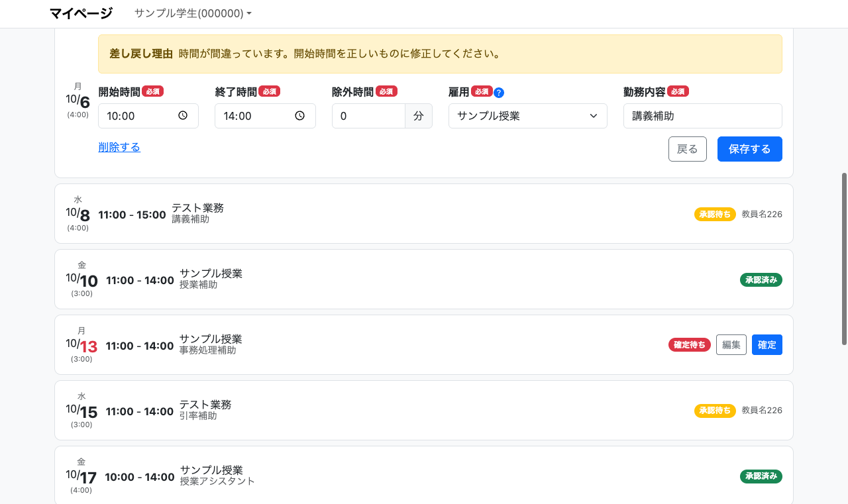Click the clock icon in start time field
Image resolution: width=848 pixels, height=504 pixels.
coord(183,116)
